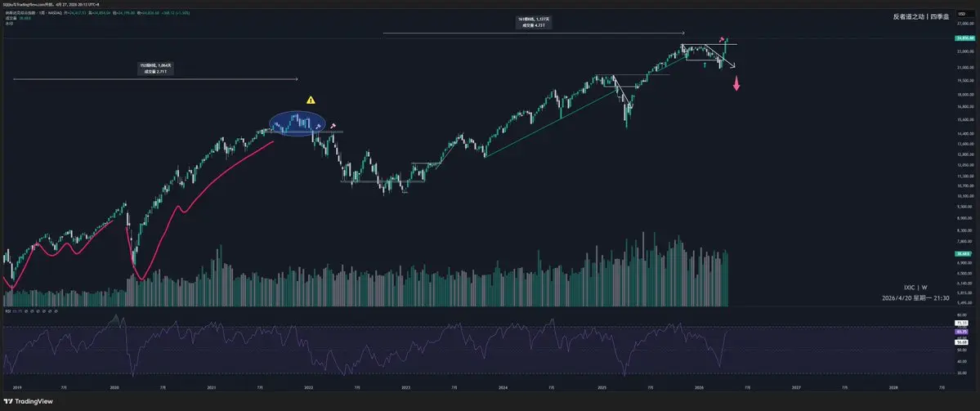This screenshot has width=980, height=411.
Task: Click the 2022 label on time axis
Action: point(309,387)
